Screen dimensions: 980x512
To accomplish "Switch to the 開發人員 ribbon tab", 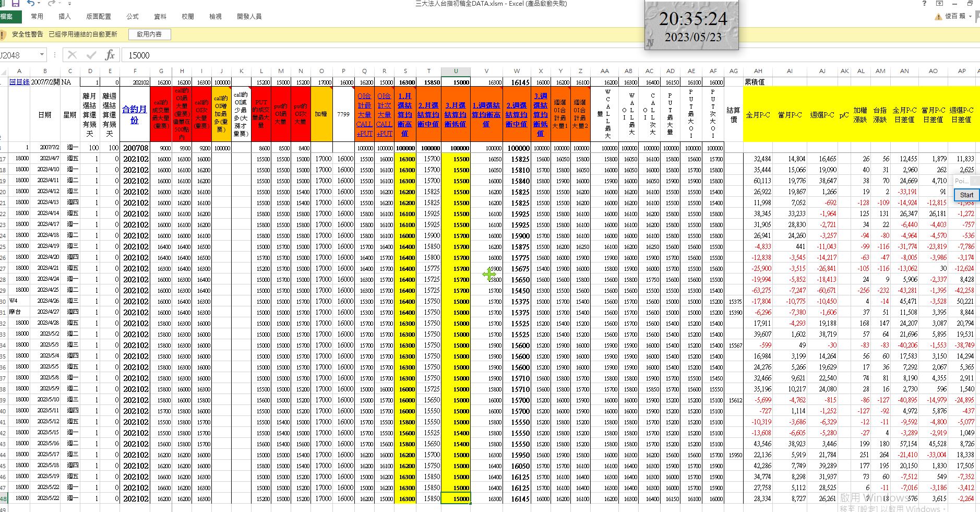I will pyautogui.click(x=249, y=17).
